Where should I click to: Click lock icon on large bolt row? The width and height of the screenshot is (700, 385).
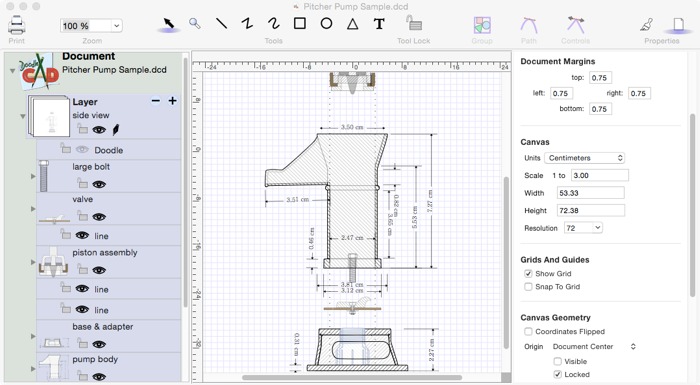point(82,183)
